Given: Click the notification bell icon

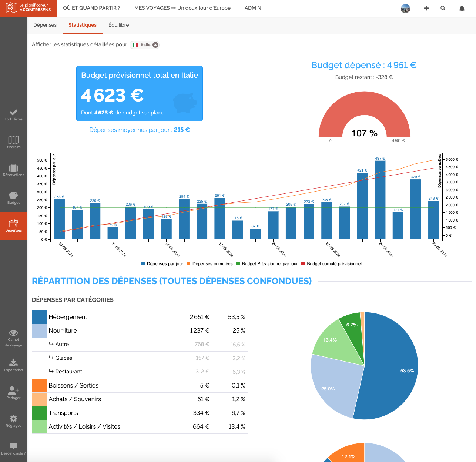Looking at the screenshot, I should [x=462, y=8].
